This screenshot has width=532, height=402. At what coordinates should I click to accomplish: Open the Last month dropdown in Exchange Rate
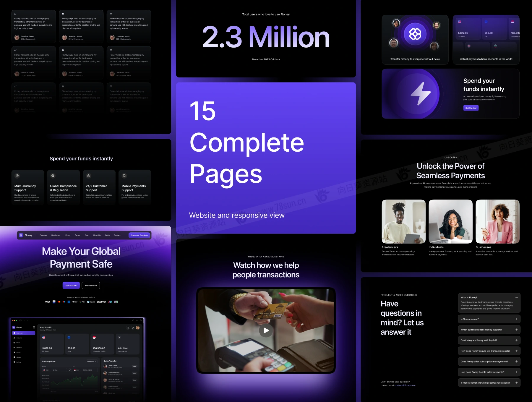92,362
